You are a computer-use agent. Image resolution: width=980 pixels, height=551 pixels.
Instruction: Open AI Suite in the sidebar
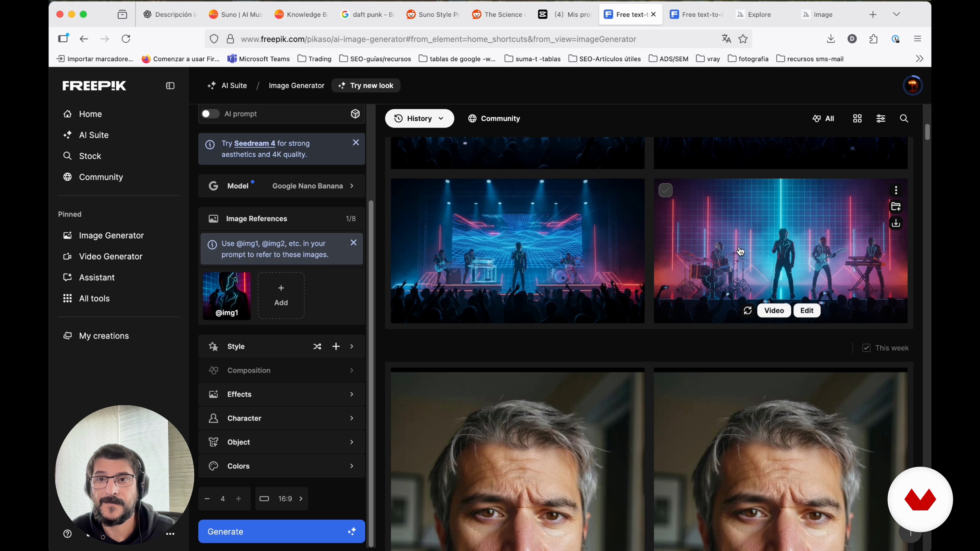click(x=94, y=135)
